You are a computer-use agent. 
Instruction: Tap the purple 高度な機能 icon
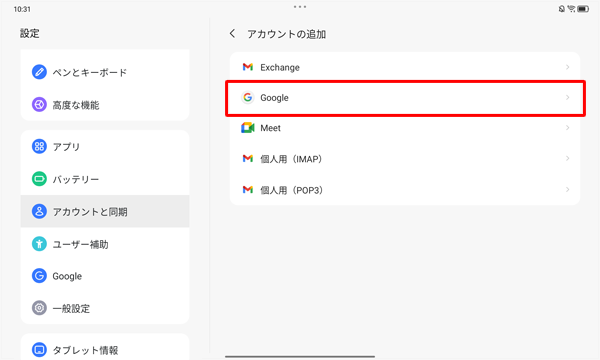click(x=39, y=104)
